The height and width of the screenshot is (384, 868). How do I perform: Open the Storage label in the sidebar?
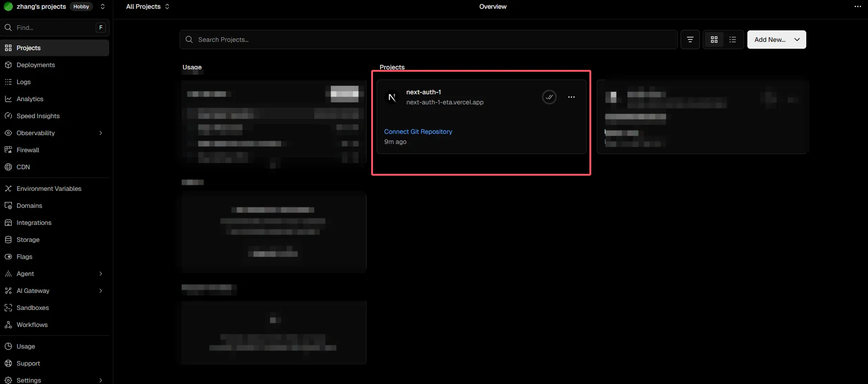coord(28,240)
